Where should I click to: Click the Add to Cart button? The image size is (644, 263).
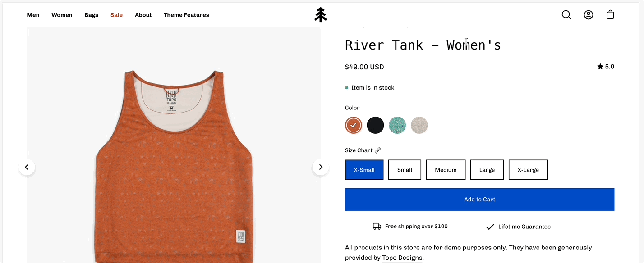[479, 200]
